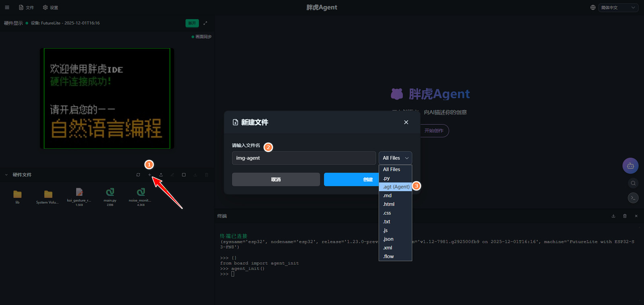Image resolution: width=644 pixels, height=305 pixels.
Task: Open the File menu in top bar
Action: coord(27,8)
